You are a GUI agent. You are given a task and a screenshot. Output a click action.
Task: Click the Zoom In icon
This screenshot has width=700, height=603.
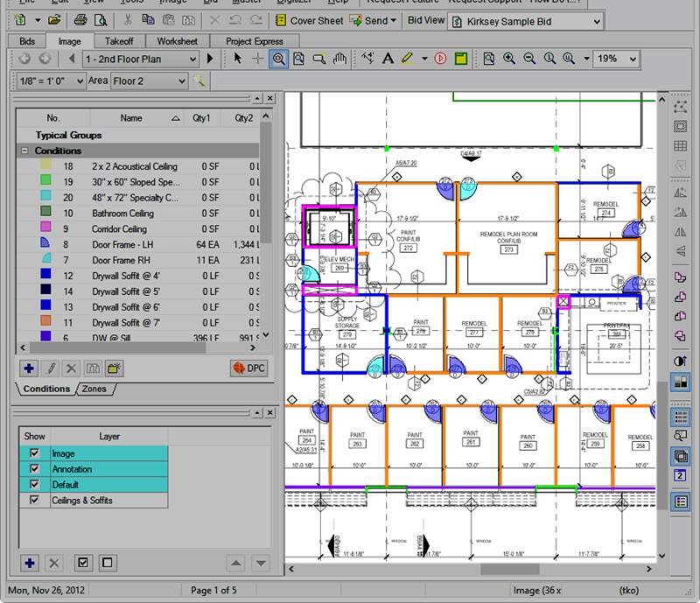pyautogui.click(x=509, y=59)
